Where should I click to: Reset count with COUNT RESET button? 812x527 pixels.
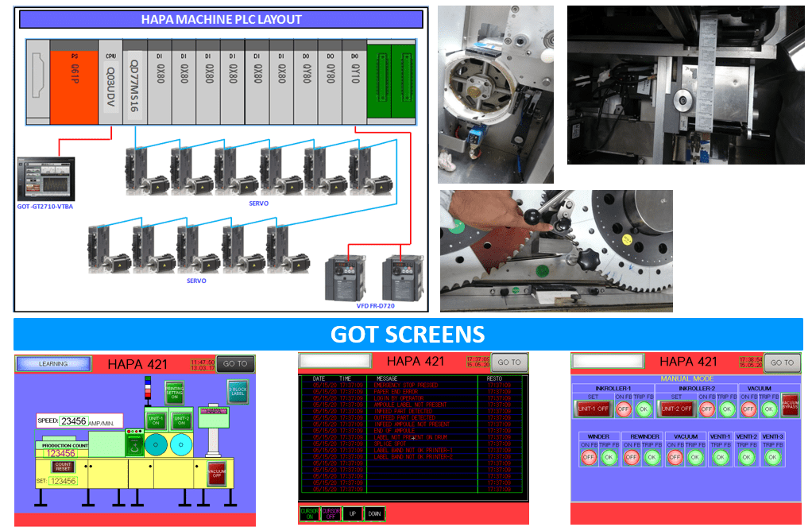pyautogui.click(x=63, y=467)
